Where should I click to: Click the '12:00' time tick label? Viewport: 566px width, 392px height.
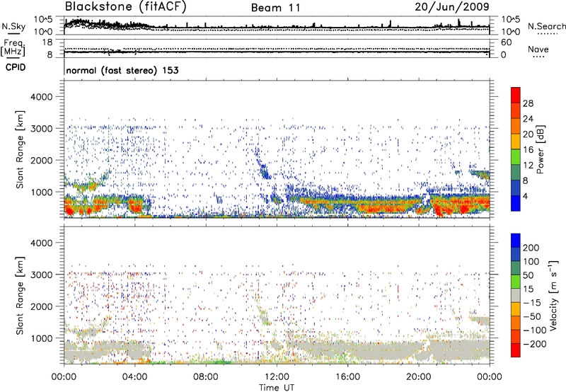pos(277,377)
